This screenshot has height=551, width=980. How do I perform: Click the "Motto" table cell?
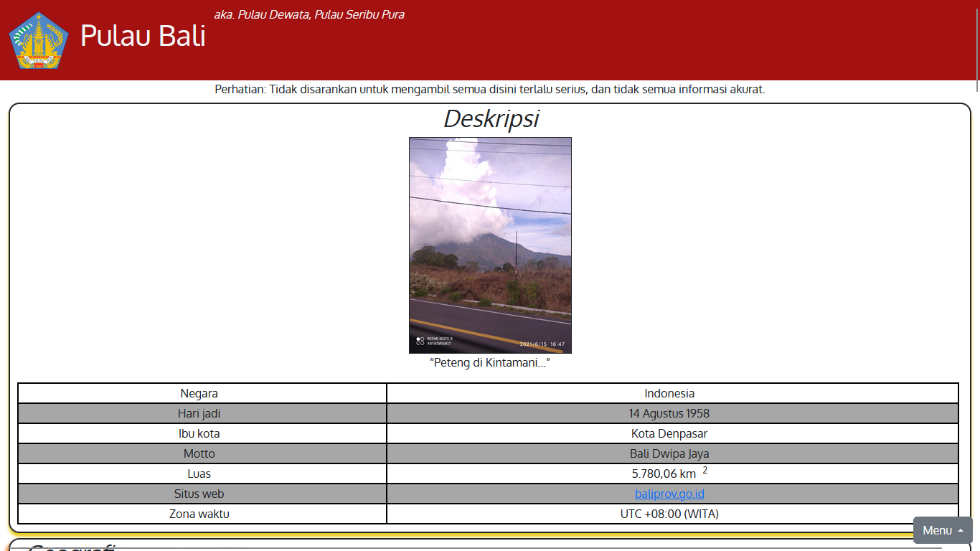[x=202, y=453]
